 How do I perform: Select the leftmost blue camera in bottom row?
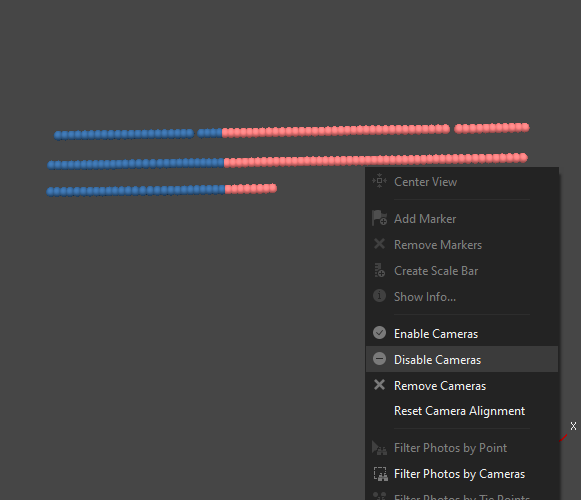point(50,192)
